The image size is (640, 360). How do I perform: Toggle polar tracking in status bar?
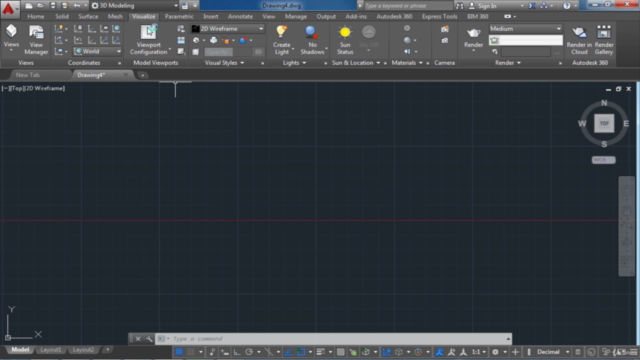(249, 352)
